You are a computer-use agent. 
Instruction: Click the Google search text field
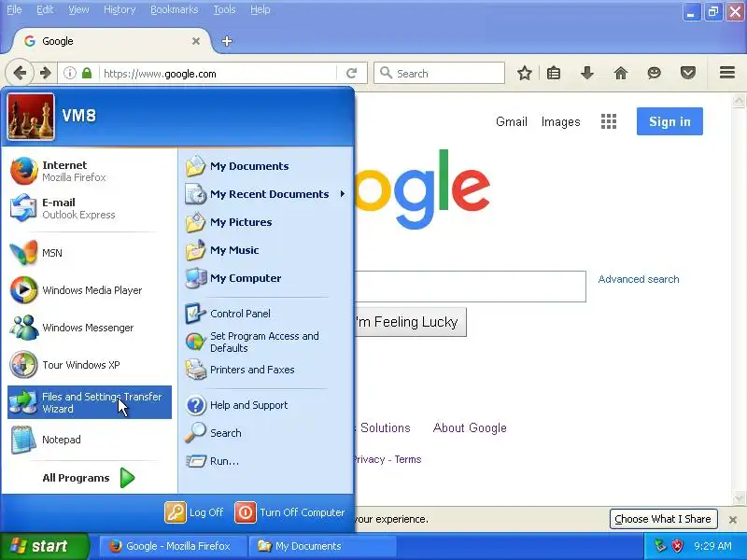pyautogui.click(x=470, y=287)
